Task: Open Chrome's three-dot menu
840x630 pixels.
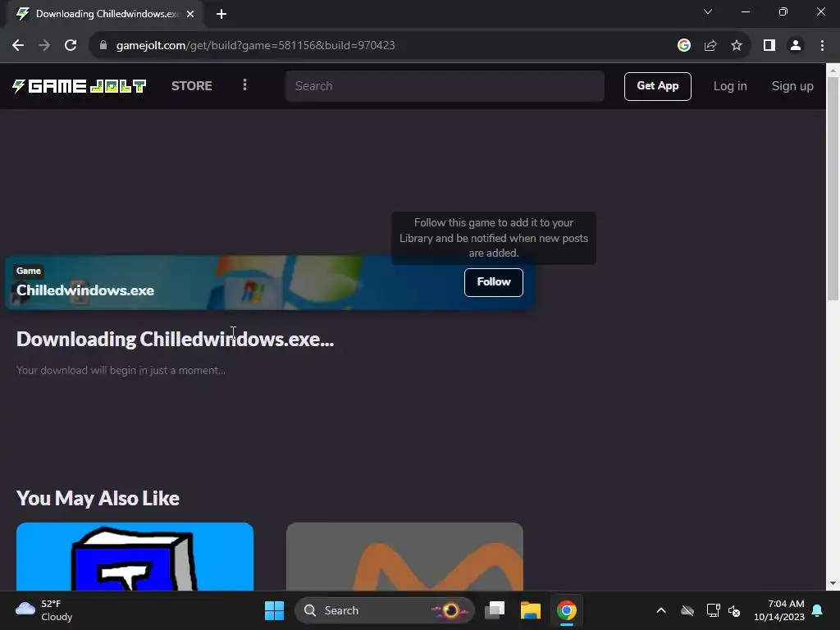Action: pyautogui.click(x=822, y=46)
